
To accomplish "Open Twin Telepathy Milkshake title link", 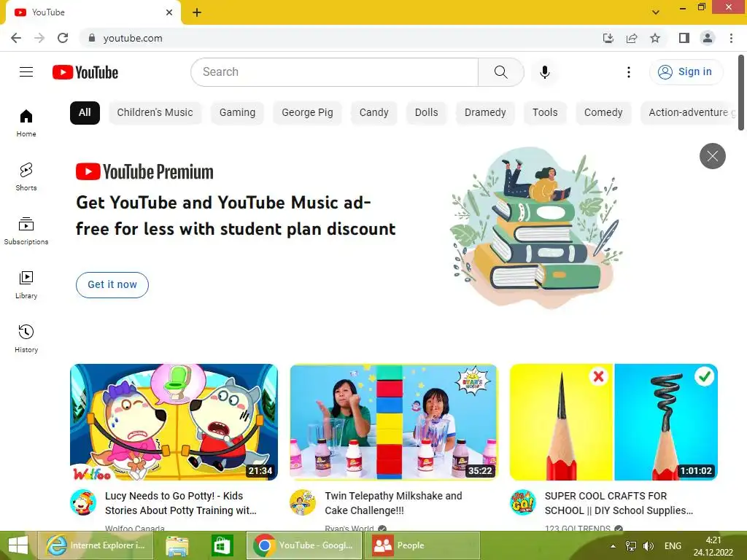I will pos(393,503).
